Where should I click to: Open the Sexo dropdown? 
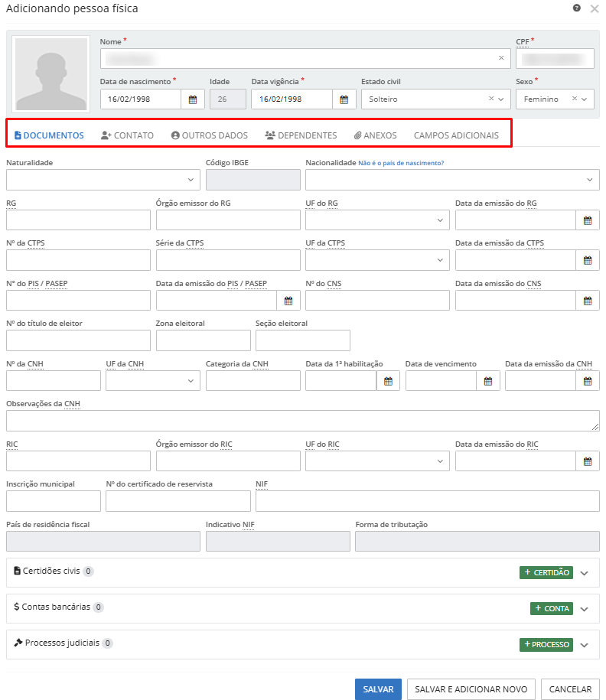(x=584, y=99)
